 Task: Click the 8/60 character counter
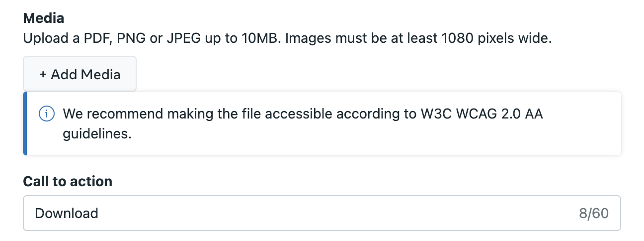click(594, 213)
